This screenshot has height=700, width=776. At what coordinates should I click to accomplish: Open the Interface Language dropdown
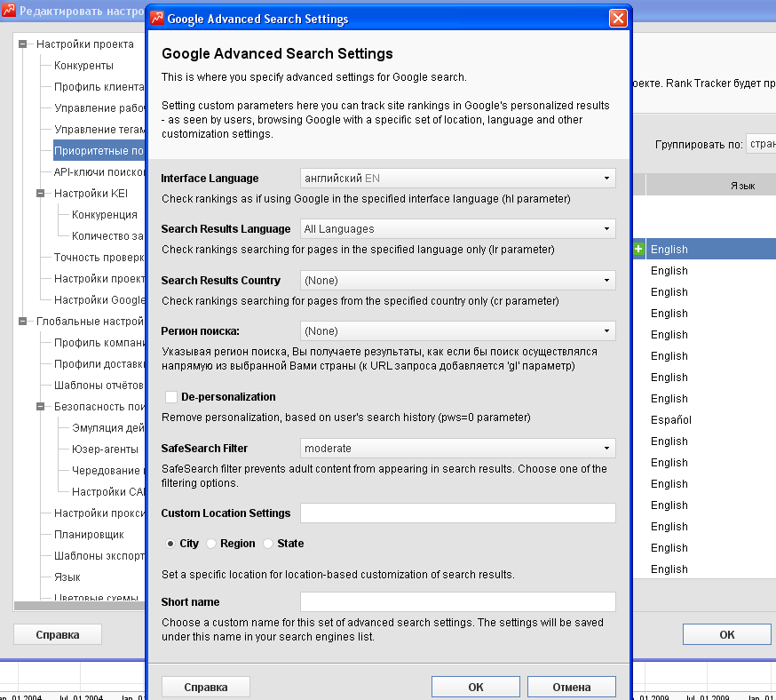click(458, 179)
